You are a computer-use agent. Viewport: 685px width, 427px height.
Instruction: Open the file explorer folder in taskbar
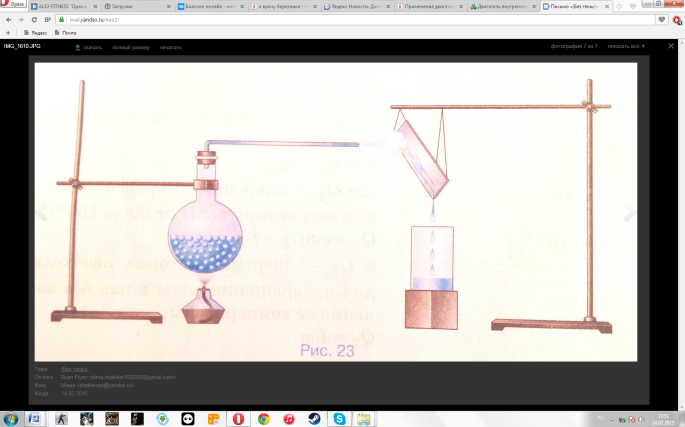tap(364, 419)
